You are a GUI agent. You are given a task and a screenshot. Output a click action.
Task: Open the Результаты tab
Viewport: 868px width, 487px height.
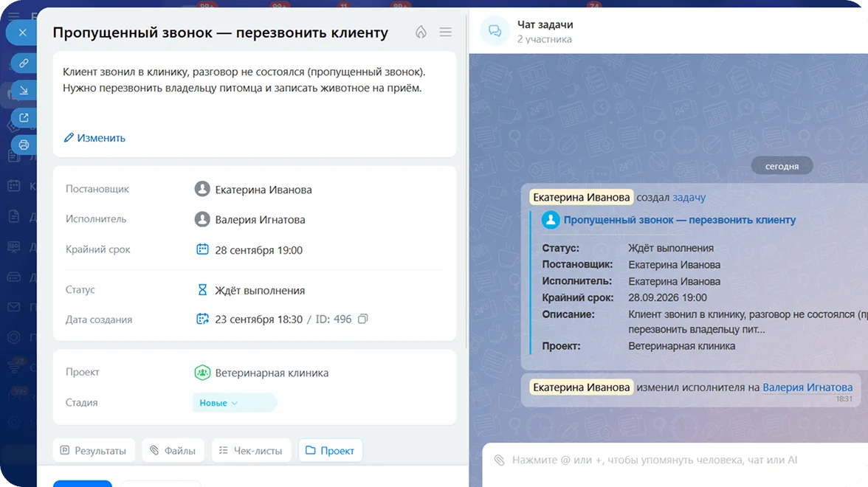click(94, 450)
